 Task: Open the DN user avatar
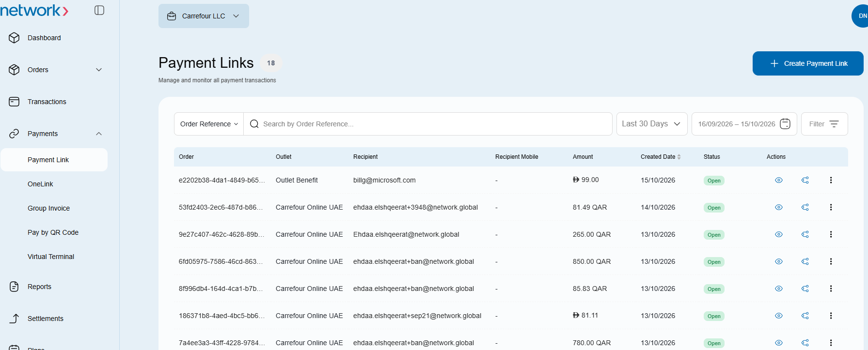[861, 16]
